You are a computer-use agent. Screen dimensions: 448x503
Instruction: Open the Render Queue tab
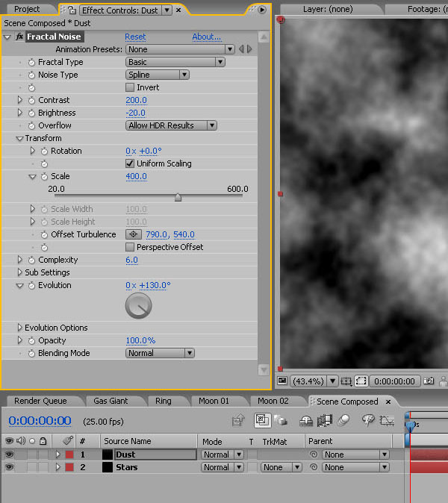[40, 402]
